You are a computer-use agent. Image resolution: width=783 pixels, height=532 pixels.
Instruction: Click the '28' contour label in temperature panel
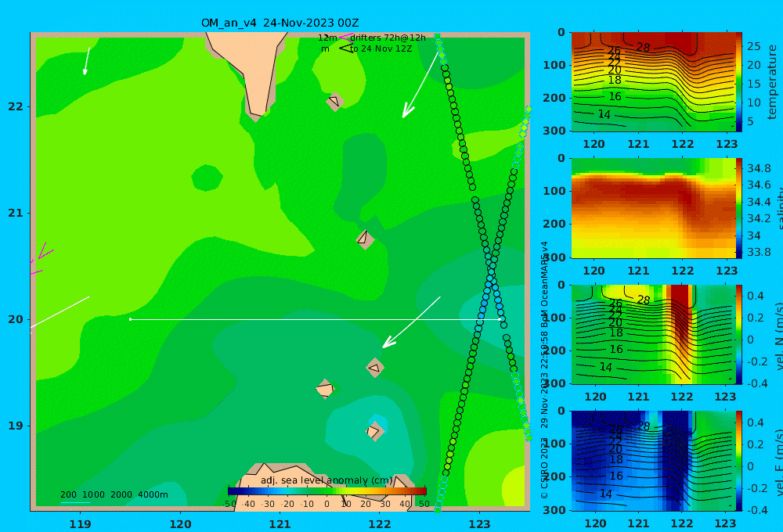[x=643, y=48]
